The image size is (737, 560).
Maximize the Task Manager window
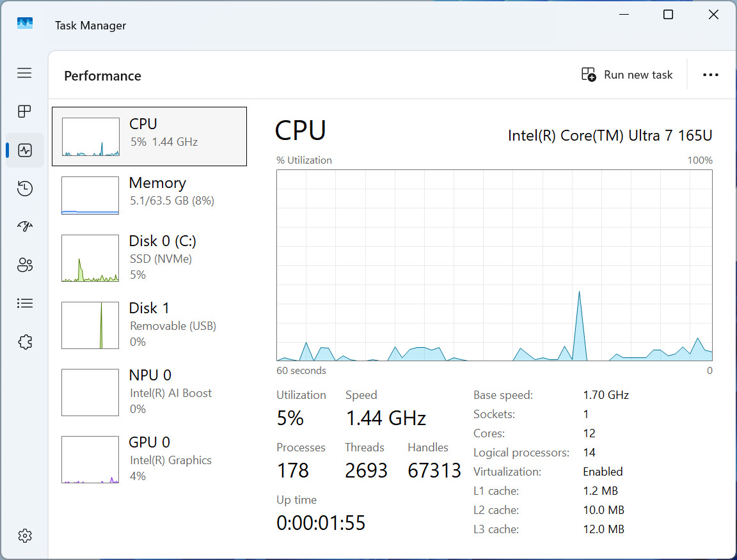pos(668,15)
